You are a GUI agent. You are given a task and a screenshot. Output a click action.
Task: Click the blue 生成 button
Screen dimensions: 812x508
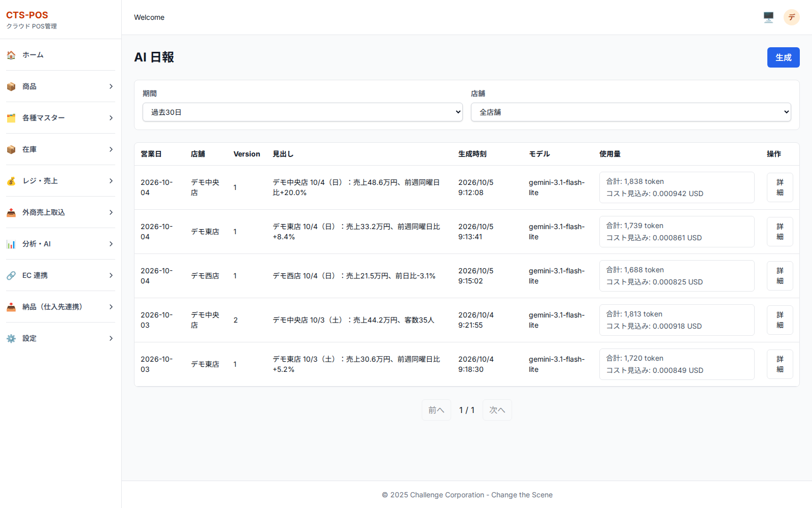click(x=783, y=57)
